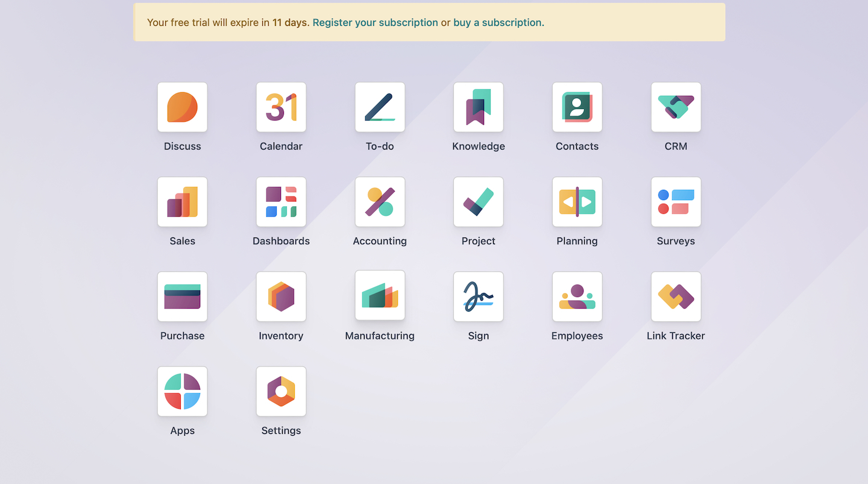This screenshot has width=868, height=484.
Task: Open the Dashboards app
Action: point(281,202)
